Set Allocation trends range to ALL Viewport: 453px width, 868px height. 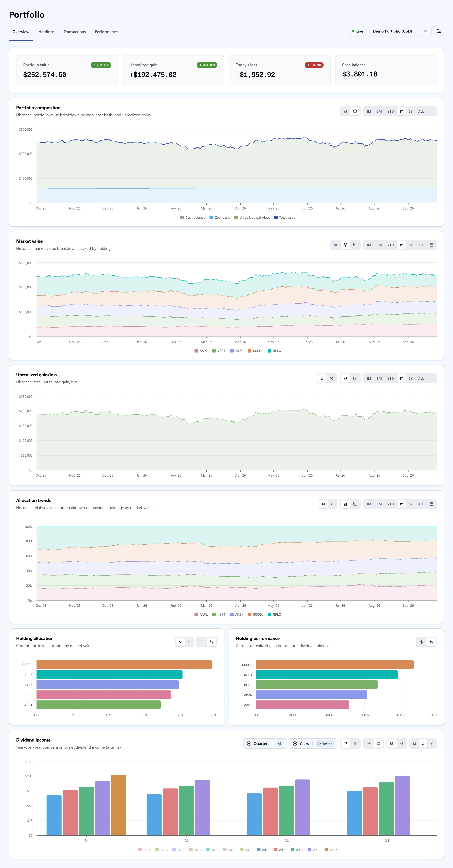point(421,504)
